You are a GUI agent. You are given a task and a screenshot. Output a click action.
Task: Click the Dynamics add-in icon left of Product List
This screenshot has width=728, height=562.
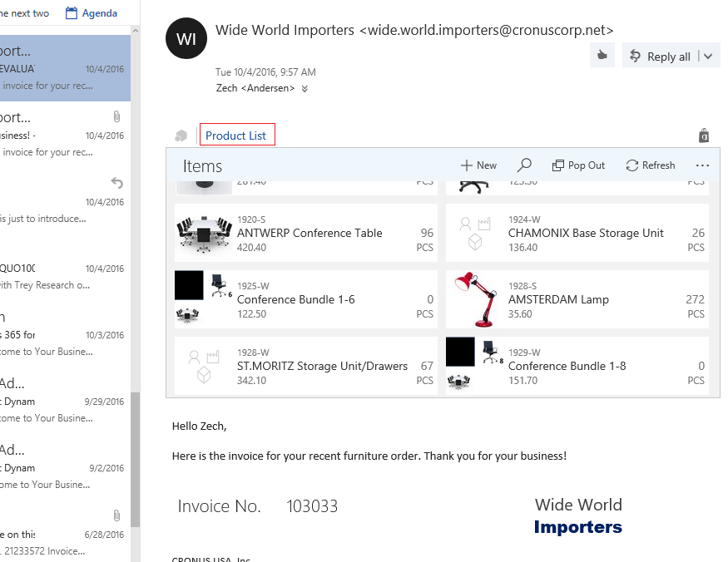click(x=181, y=136)
